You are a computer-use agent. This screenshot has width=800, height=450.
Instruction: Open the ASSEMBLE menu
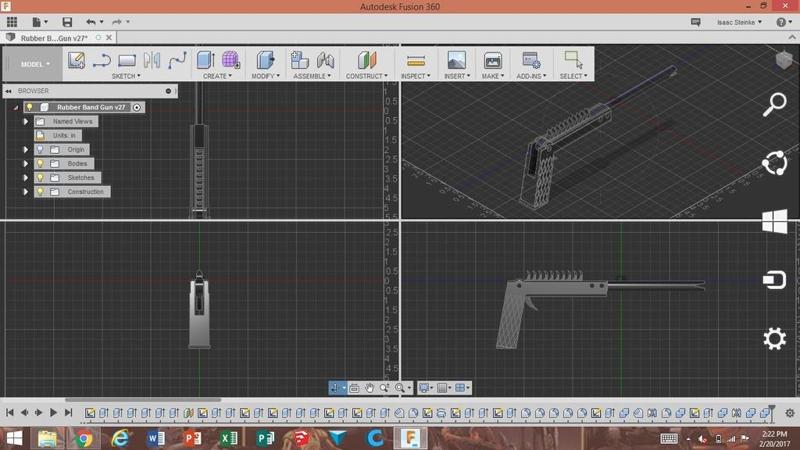(312, 76)
